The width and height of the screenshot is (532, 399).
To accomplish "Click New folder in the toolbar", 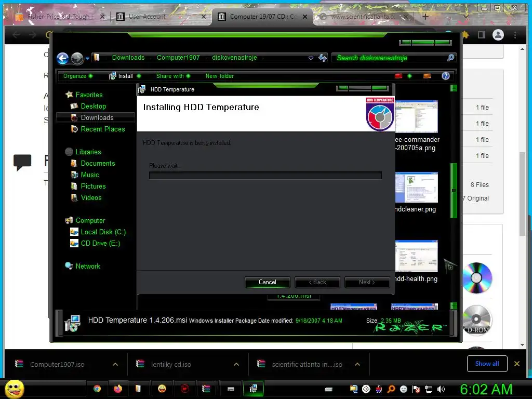I will point(220,76).
